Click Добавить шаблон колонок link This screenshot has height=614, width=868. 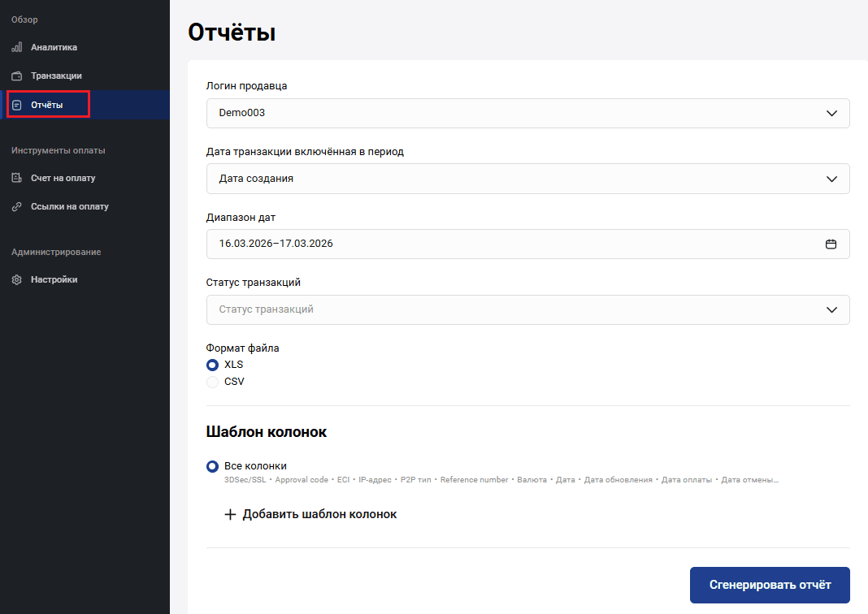tap(319, 514)
